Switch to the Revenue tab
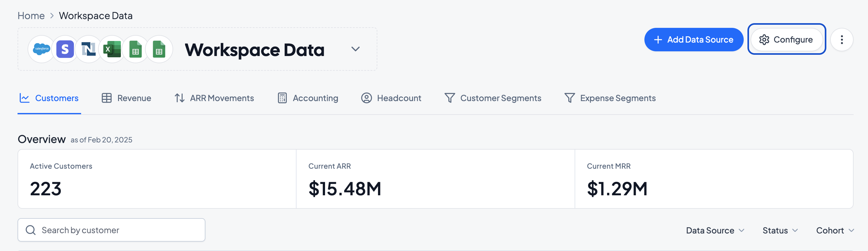The height and width of the screenshot is (251, 868). [x=127, y=98]
